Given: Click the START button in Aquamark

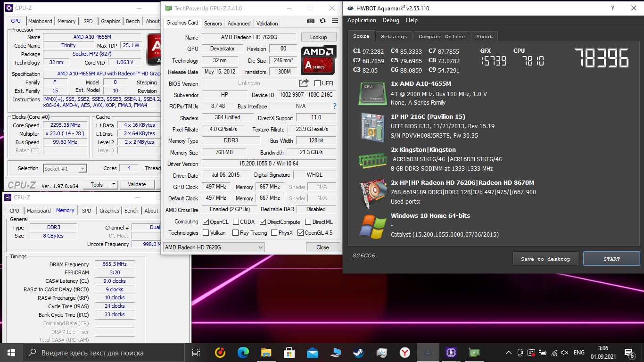Looking at the screenshot, I should coord(611,259).
